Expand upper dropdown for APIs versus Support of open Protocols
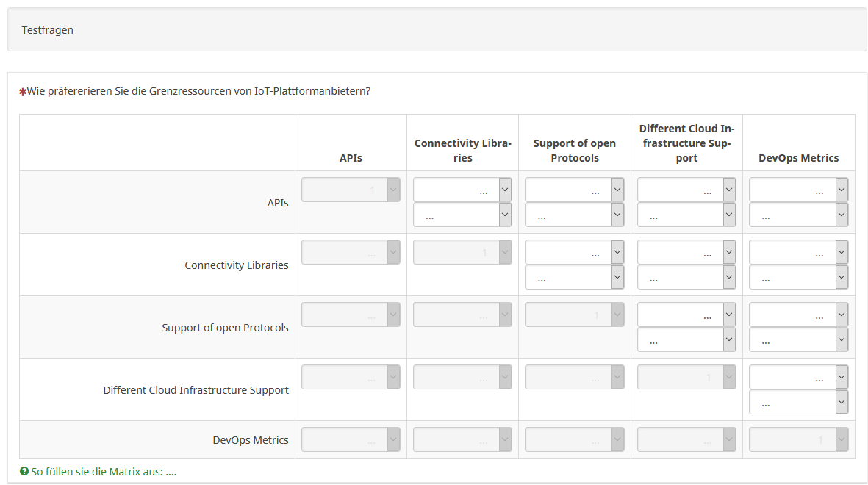This screenshot has width=868, height=485. [574, 190]
